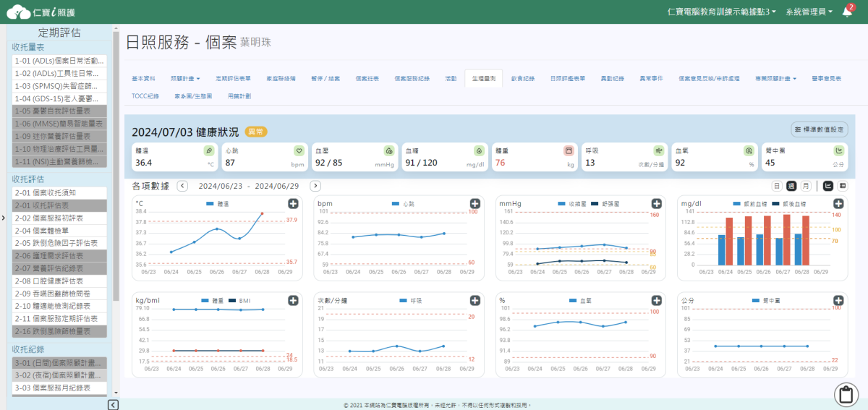Click the blood oxygen card icon
The image size is (868, 410).
pos(749,150)
